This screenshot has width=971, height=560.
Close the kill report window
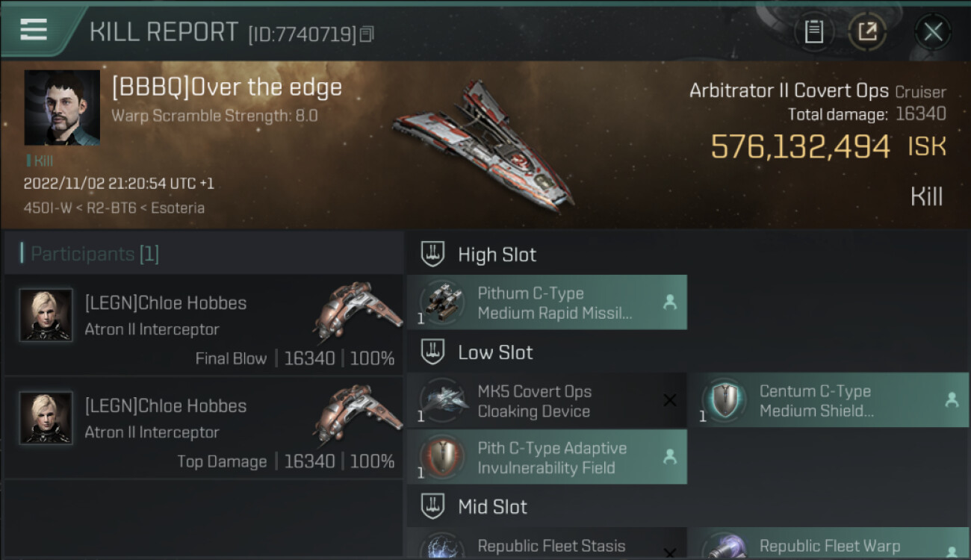(933, 31)
